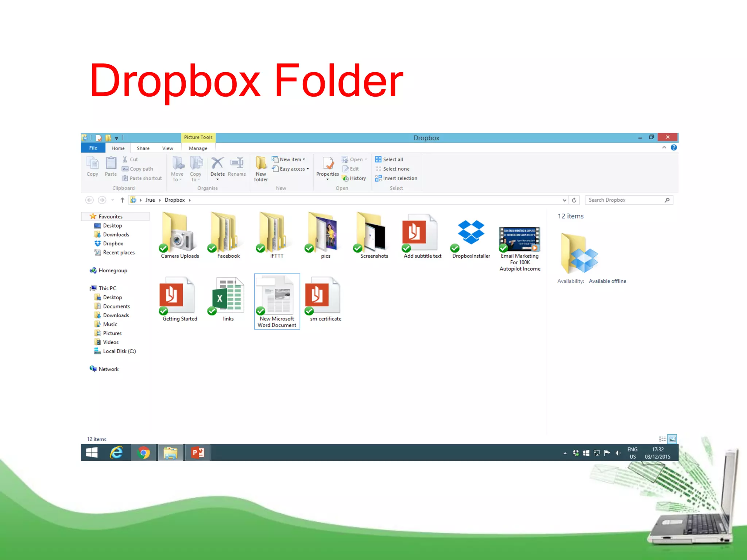Viewport: 747px width, 560px height.
Task: Click Jrue in the address breadcrumb
Action: click(150, 200)
